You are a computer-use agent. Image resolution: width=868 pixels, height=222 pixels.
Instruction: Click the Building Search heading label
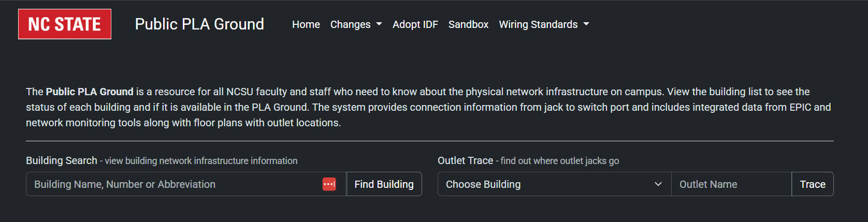click(x=62, y=160)
